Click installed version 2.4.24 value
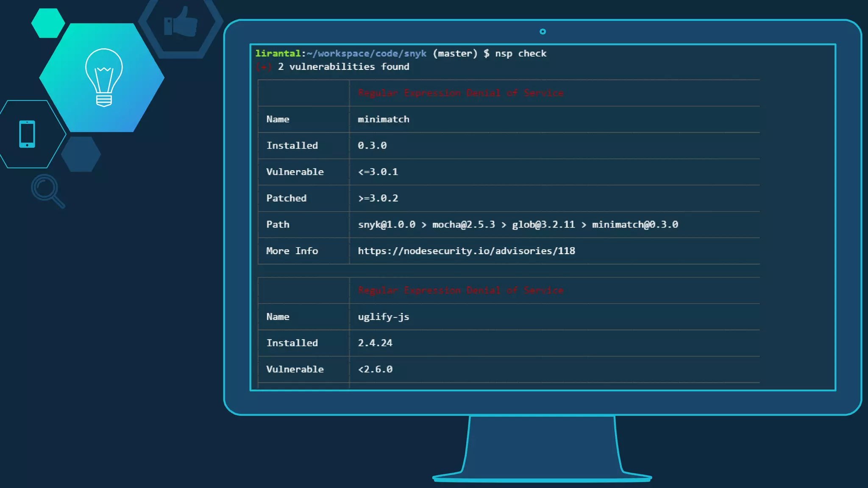The height and width of the screenshot is (488, 868). click(x=375, y=343)
